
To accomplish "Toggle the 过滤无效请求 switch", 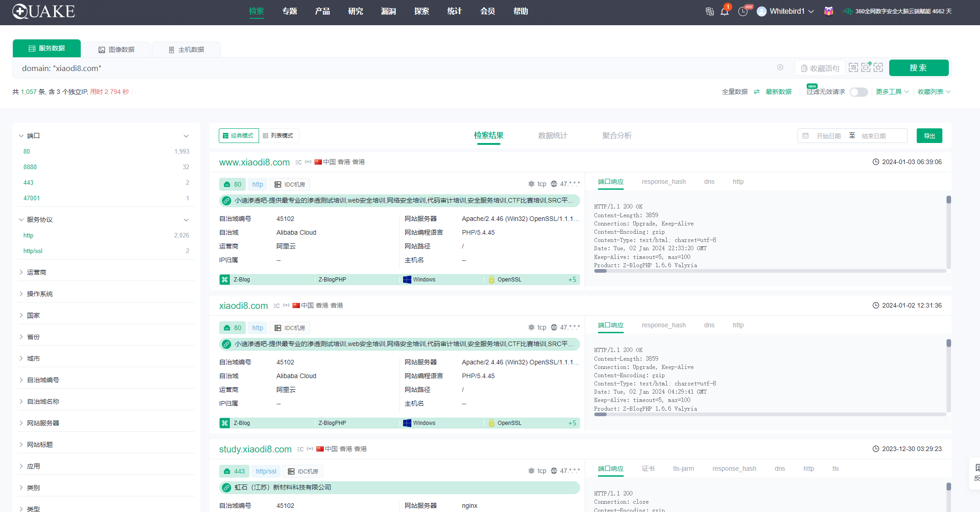I will click(x=858, y=92).
